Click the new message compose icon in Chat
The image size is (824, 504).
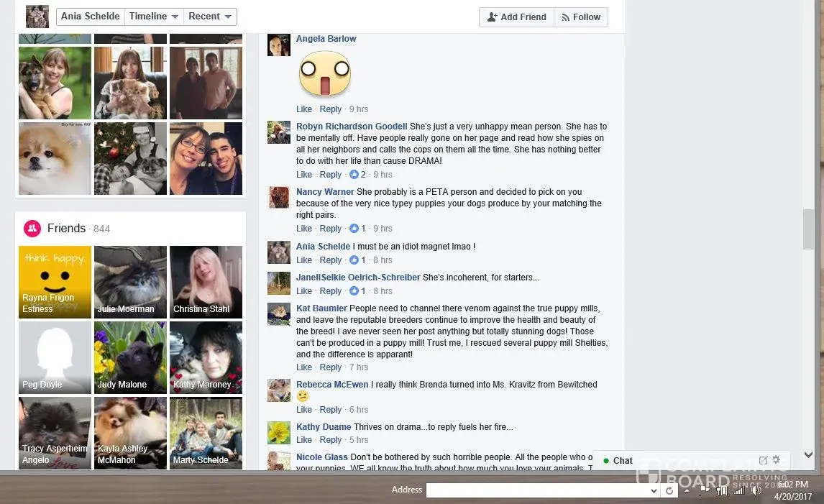tap(763, 460)
